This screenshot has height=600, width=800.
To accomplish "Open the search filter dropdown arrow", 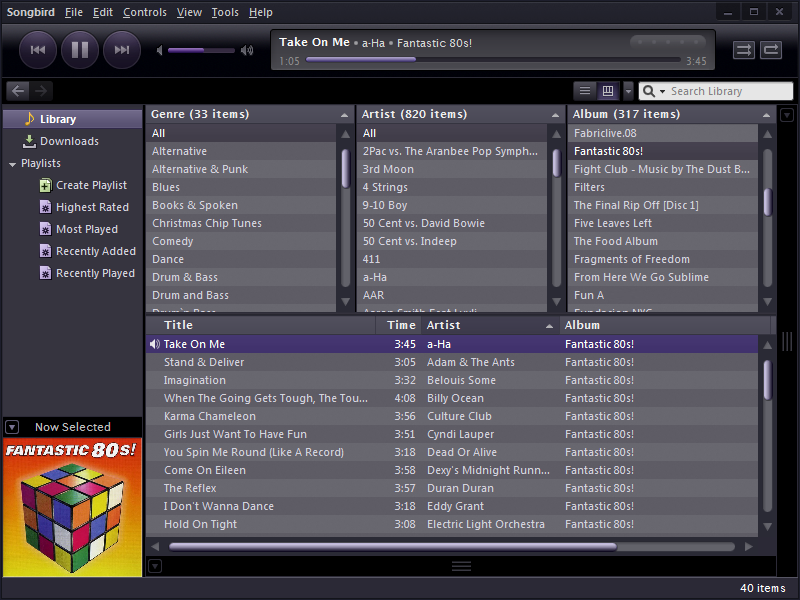I will coord(661,92).
